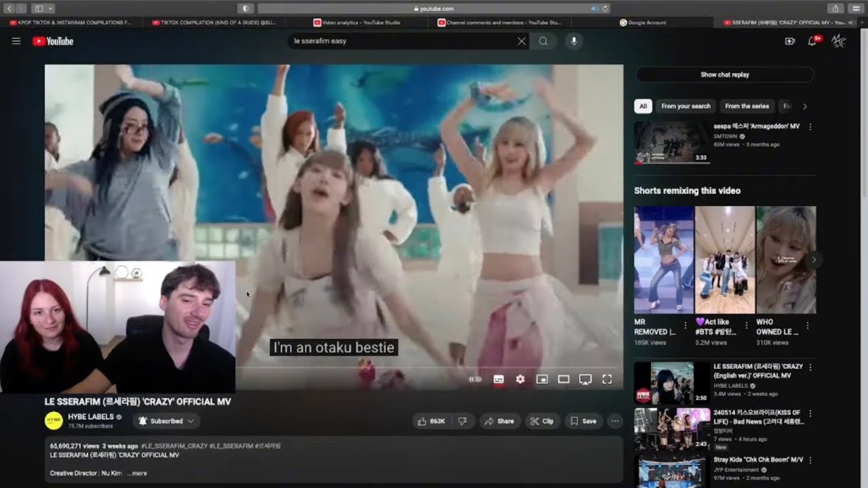Expand description with ...more
The width and height of the screenshot is (868, 488).
[x=137, y=473]
